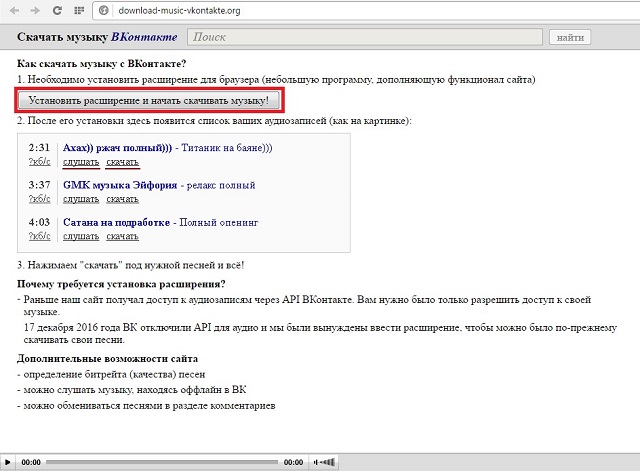Click the ?кб/с bitrate under 3:37
Viewport: 640px width, 471px height.
pos(40,199)
